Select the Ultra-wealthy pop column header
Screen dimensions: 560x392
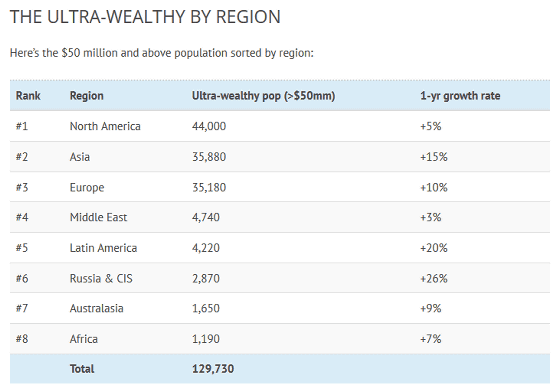coord(263,96)
